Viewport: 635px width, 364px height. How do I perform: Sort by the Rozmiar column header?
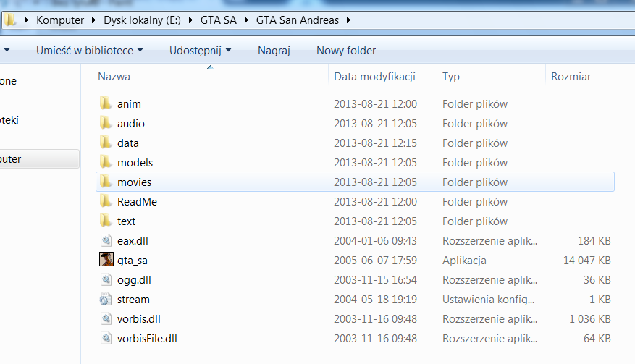(x=571, y=77)
